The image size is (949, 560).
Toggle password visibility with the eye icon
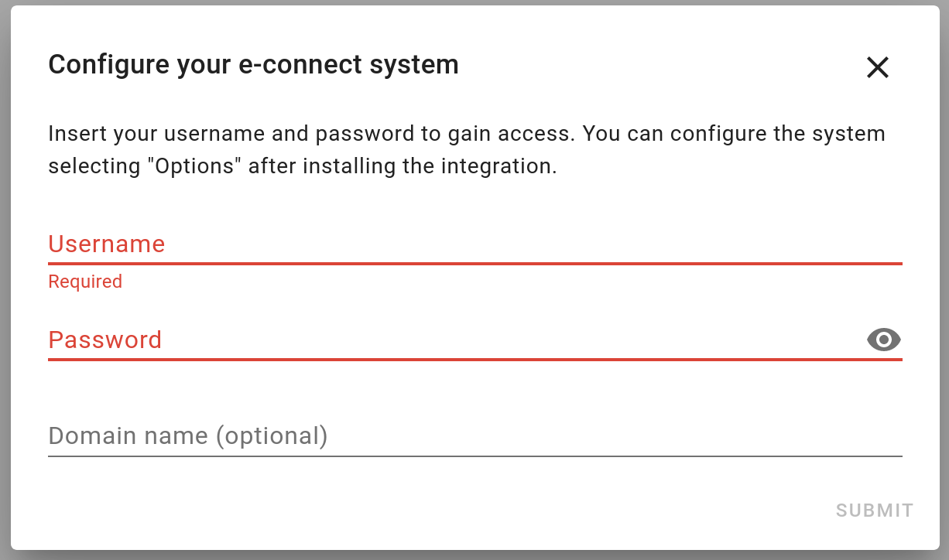click(x=883, y=340)
